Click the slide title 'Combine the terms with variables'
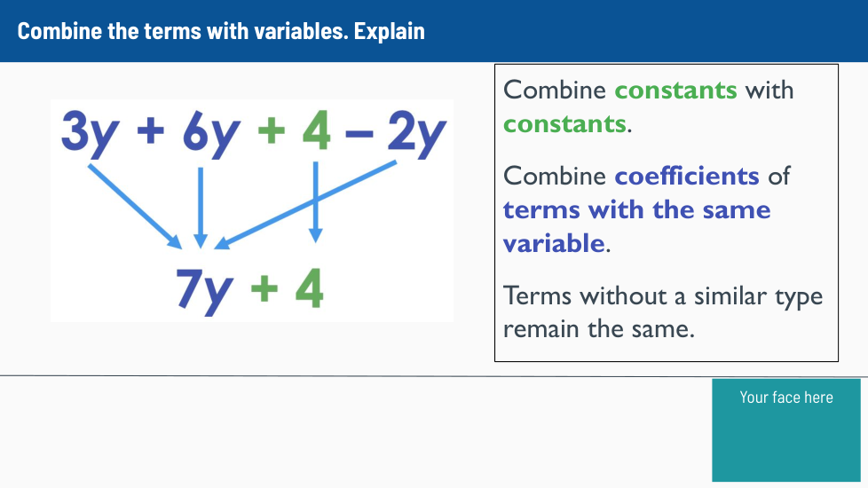 coord(221,31)
